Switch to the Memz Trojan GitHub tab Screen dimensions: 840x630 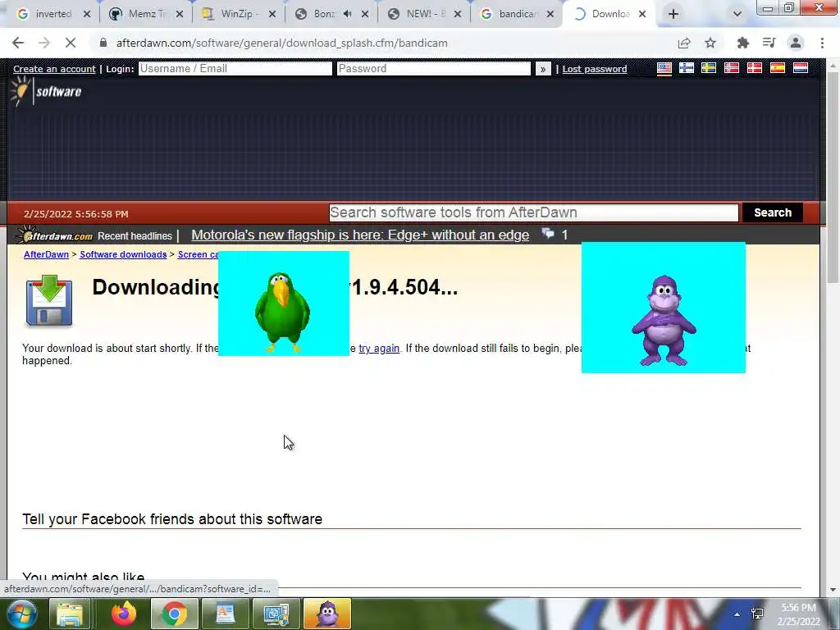point(146,14)
